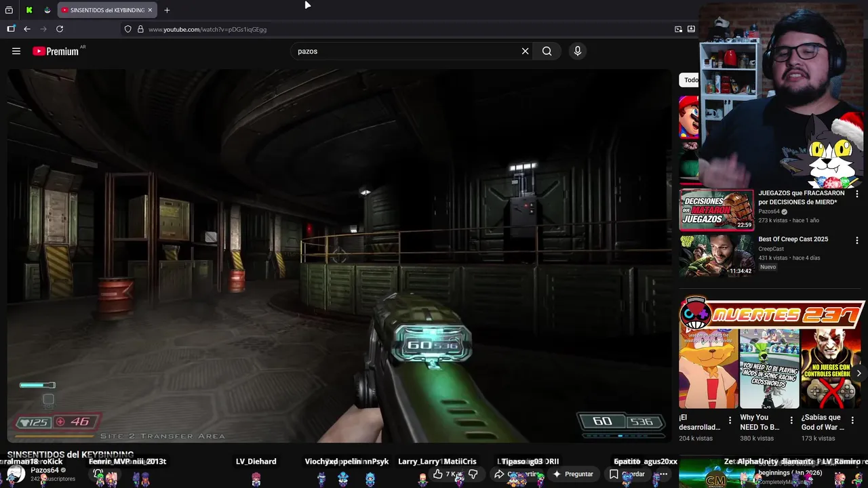Open ¿Sabías que God of War short thumbnail
Viewport: 868px width, 488px height.
coord(831,368)
